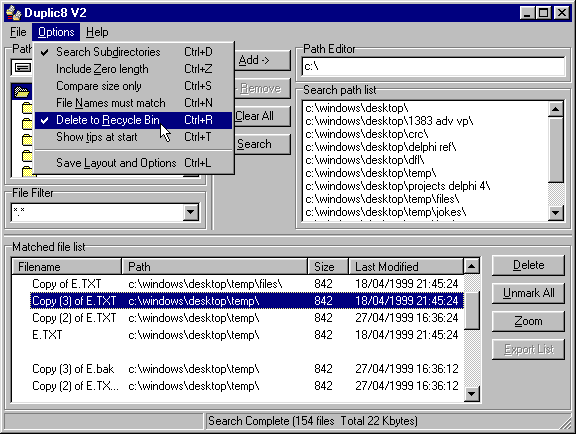576x434 pixels.
Task: Click the Matched file list scroll up arrow
Action: pyautogui.click(x=471, y=266)
